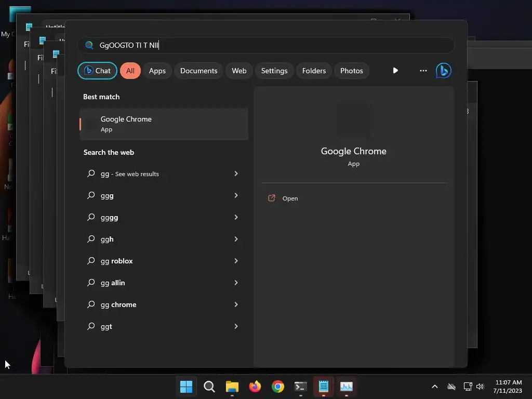The width and height of the screenshot is (532, 399).
Task: Click the taskbar Search magnifier icon
Action: [209, 387]
